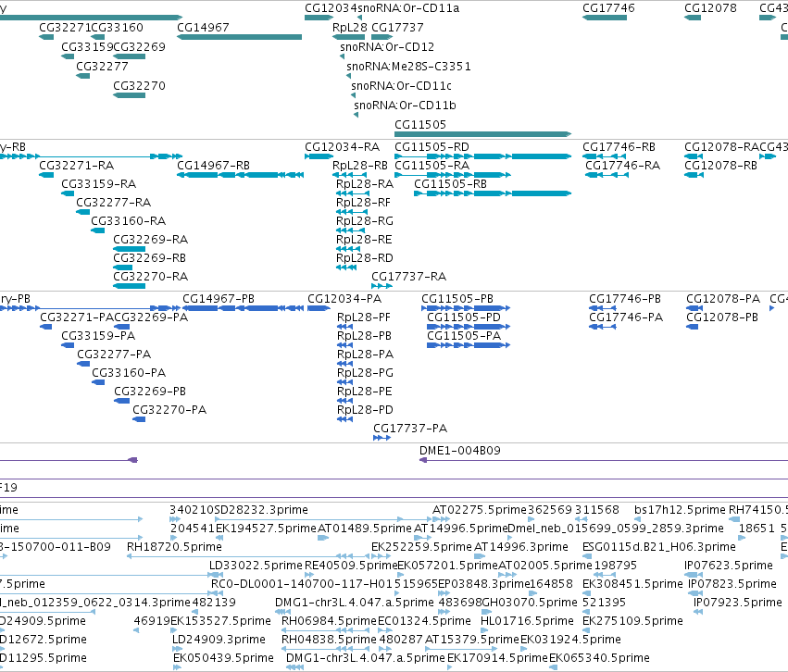Click the CG17737 gene label
This screenshot has width=788, height=672.
(397, 28)
